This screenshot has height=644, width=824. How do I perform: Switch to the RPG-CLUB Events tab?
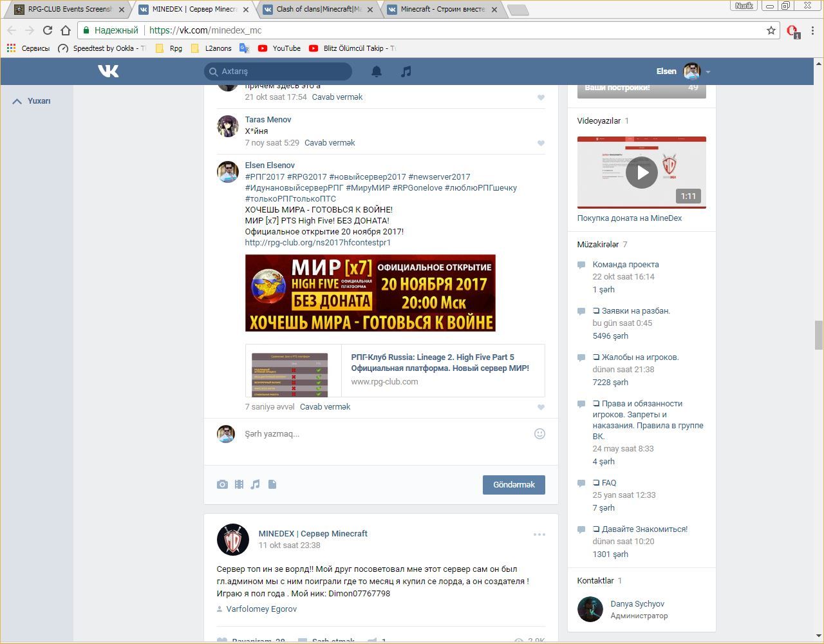click(x=70, y=10)
